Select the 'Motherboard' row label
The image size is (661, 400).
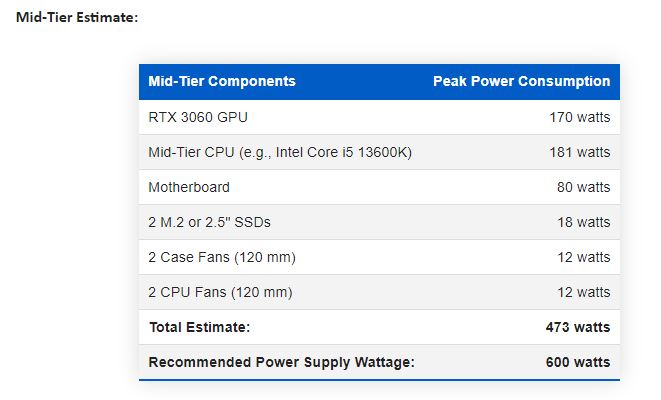(189, 187)
